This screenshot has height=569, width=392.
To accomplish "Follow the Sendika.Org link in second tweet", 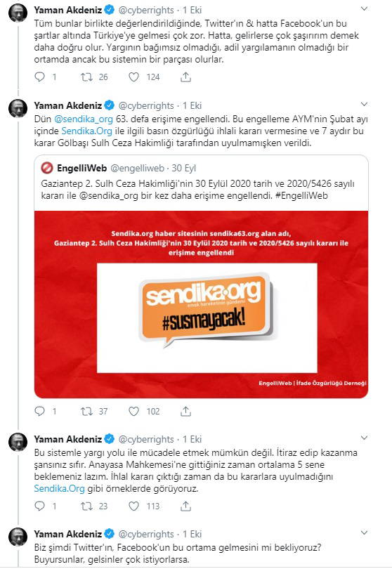I will [x=86, y=131].
